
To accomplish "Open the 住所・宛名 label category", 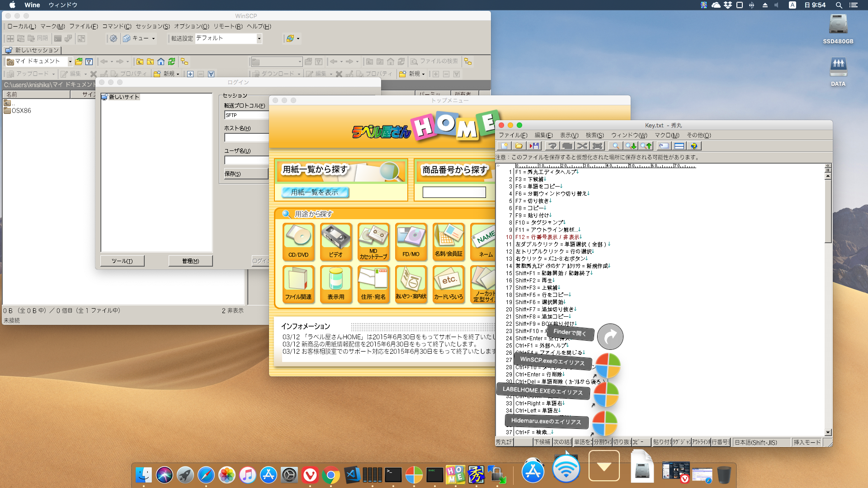I will pyautogui.click(x=373, y=284).
